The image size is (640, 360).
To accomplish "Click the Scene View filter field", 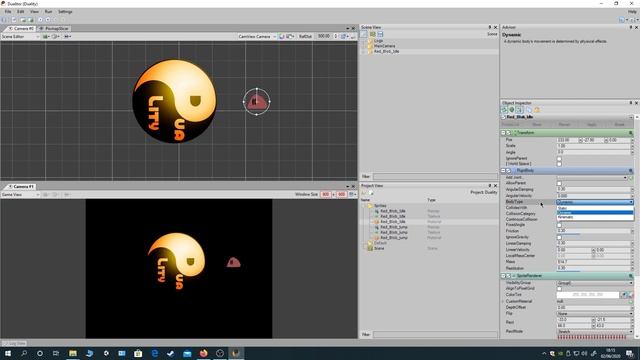I will (x=435, y=176).
